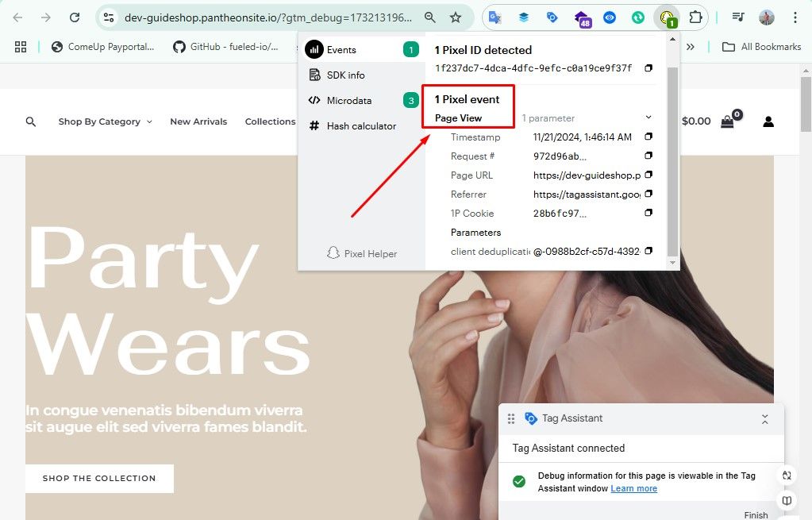
Task: Open the shopping cart icon
Action: [x=729, y=121]
